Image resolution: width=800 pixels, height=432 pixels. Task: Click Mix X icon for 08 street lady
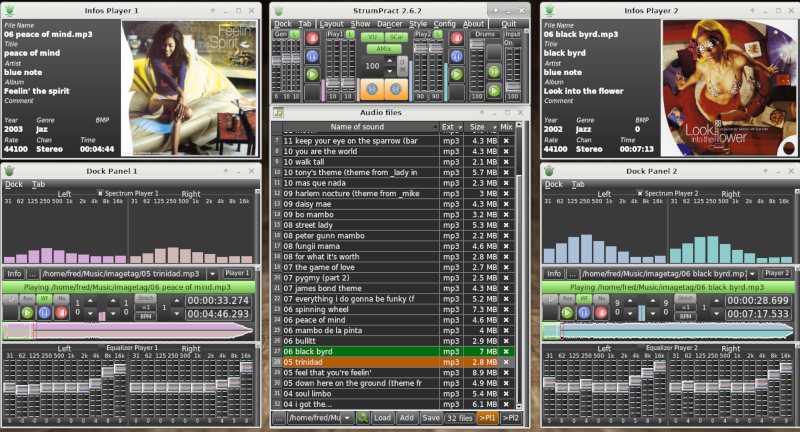pyautogui.click(x=506, y=225)
